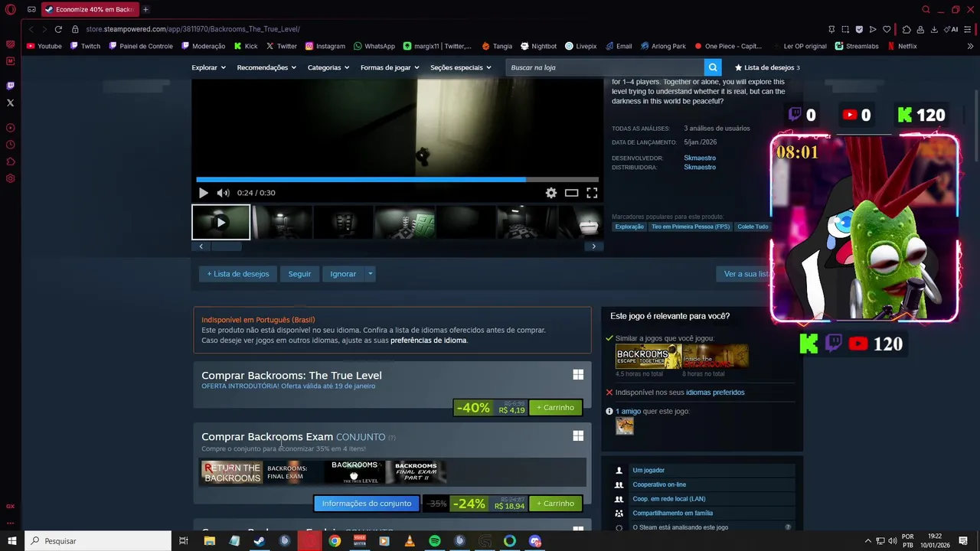Go back in browser
The height and width of the screenshot is (551, 980).
31,29
